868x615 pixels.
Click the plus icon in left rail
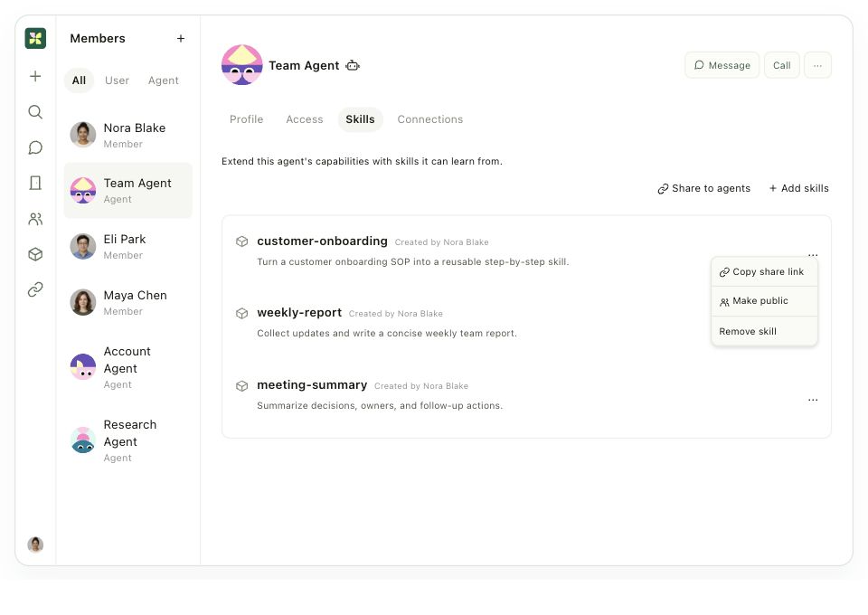(x=35, y=76)
